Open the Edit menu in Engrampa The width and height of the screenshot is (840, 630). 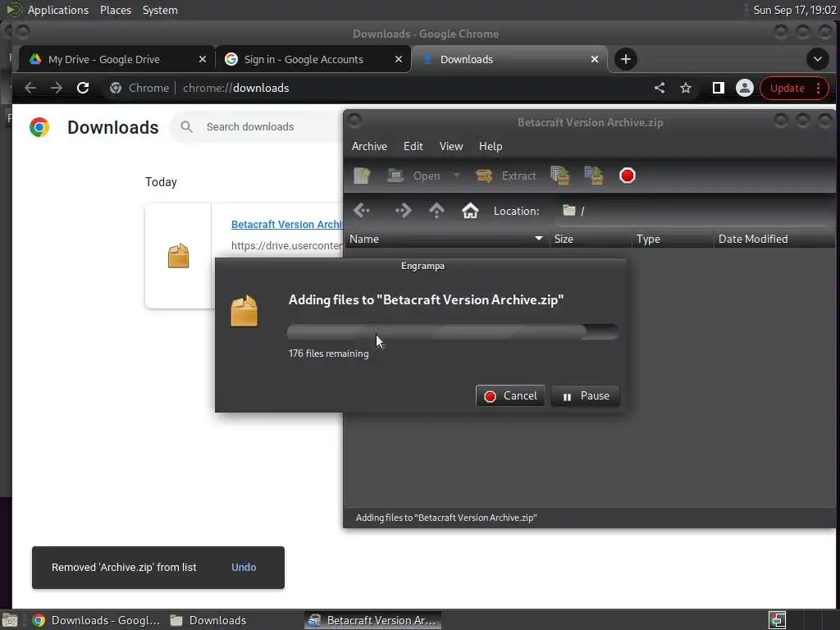[x=413, y=146]
